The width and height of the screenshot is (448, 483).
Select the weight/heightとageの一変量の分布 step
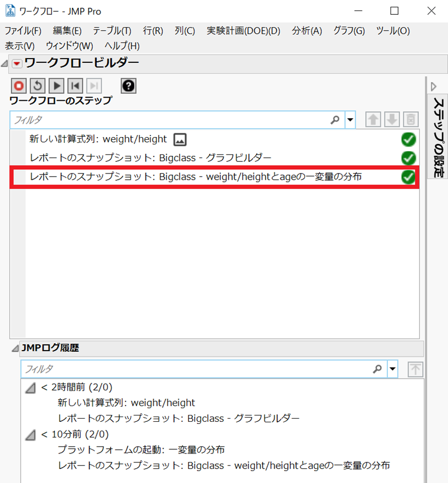pos(196,177)
